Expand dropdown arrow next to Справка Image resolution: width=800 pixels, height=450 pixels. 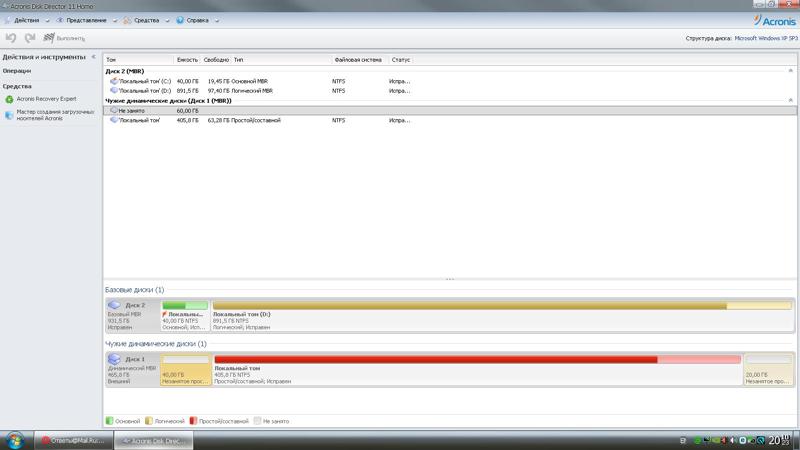(x=217, y=21)
